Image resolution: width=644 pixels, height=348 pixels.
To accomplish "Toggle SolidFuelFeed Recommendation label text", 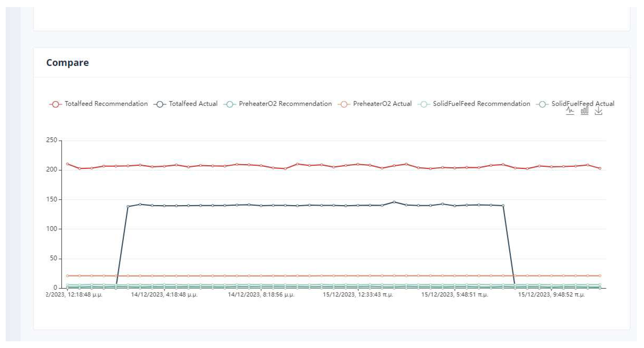I will pyautogui.click(x=481, y=104).
